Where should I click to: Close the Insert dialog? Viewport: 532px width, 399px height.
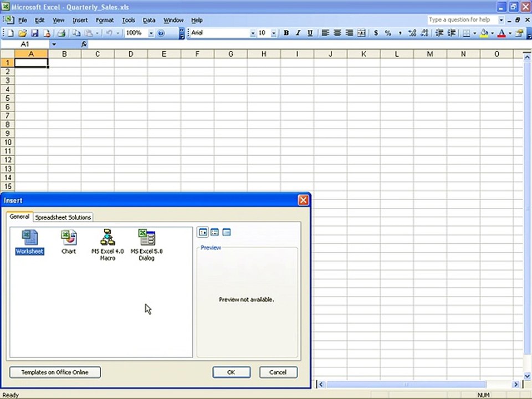click(x=303, y=200)
